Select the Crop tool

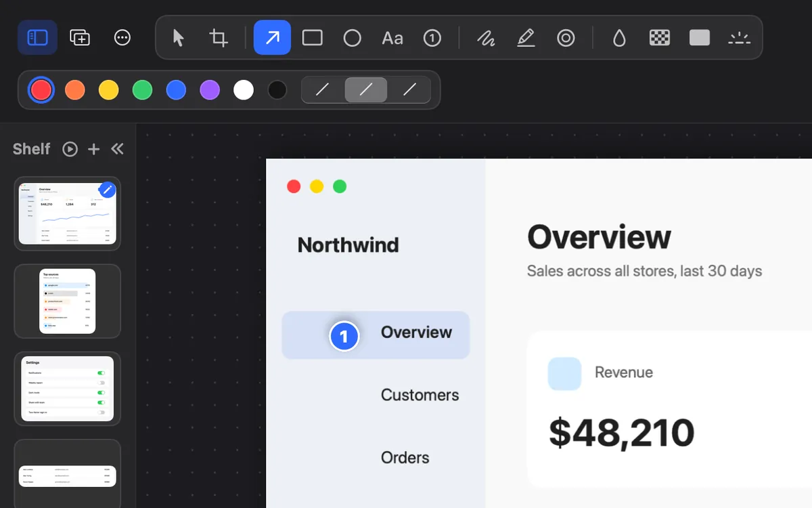(x=218, y=37)
